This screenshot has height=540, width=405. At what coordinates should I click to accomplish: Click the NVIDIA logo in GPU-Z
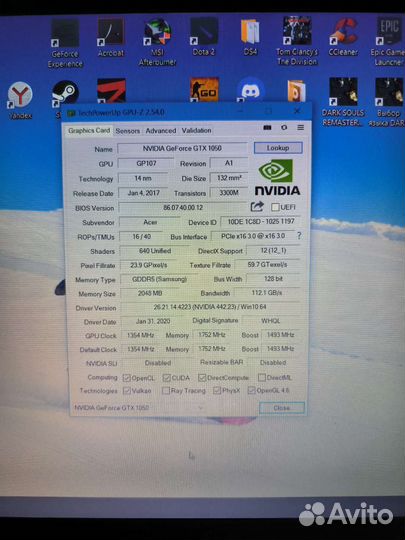277,177
